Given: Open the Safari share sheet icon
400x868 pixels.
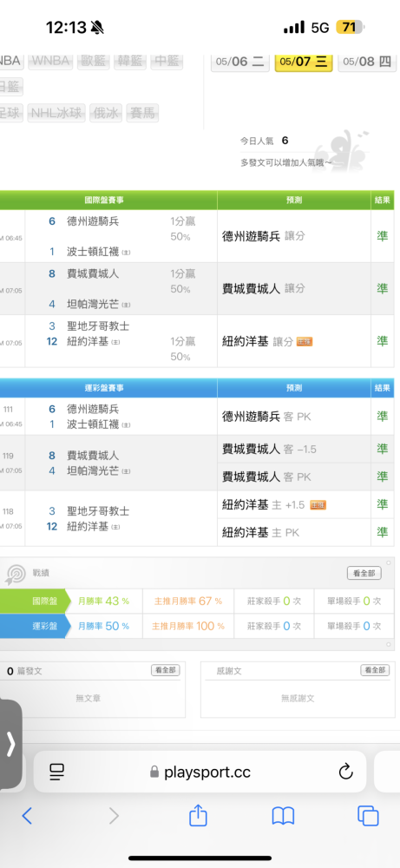Looking at the screenshot, I should 198,815.
